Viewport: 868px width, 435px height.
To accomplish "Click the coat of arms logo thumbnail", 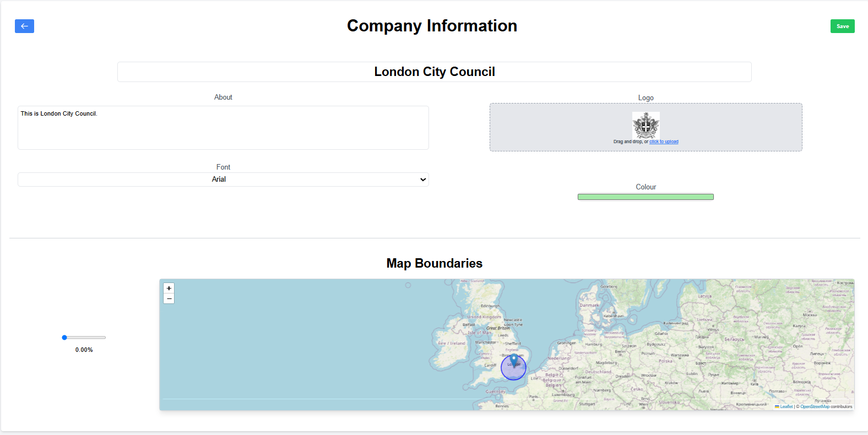I will coord(645,125).
